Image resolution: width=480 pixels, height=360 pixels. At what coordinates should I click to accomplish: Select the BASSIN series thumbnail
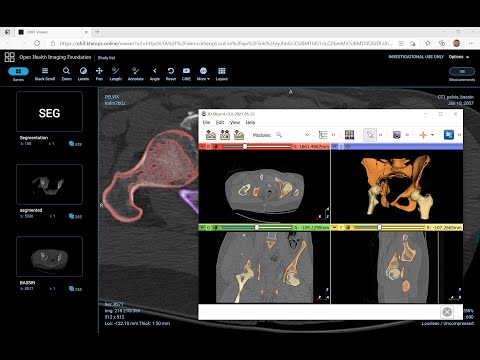(49, 256)
